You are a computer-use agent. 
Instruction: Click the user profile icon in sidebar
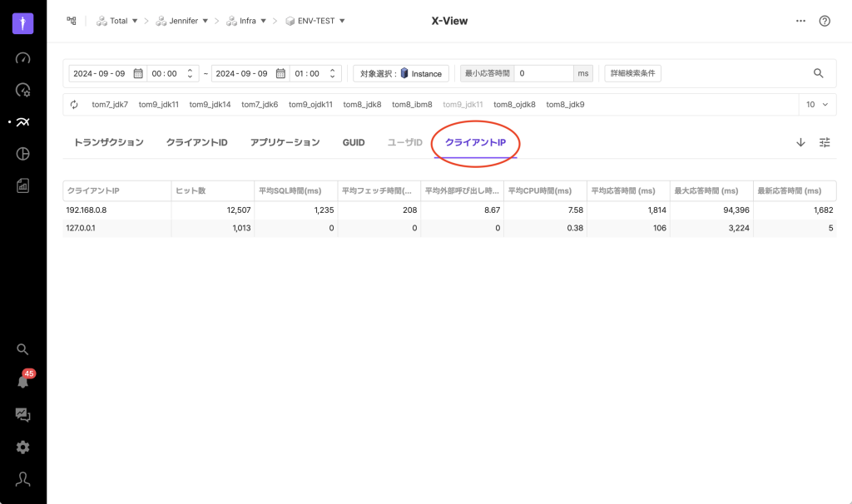click(22, 479)
